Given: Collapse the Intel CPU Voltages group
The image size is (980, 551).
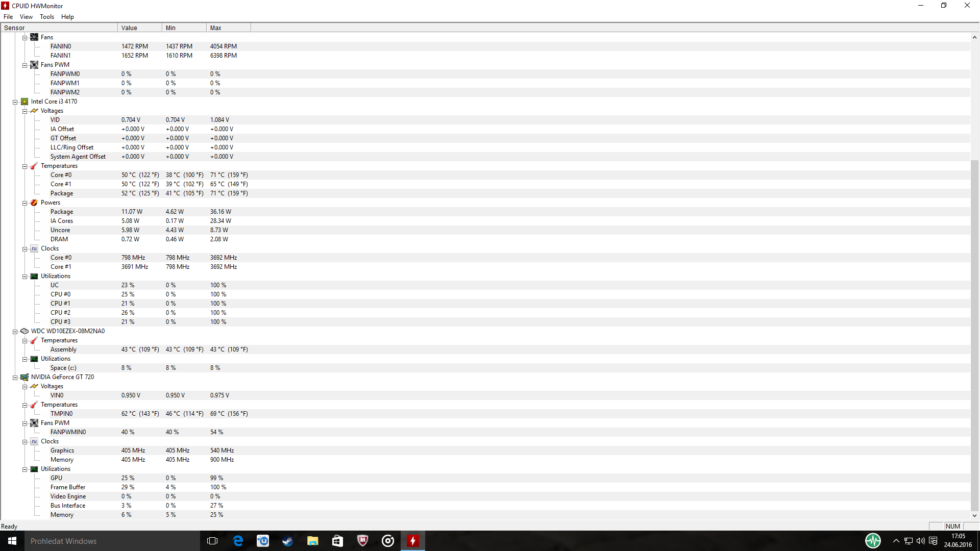Looking at the screenshot, I should [24, 111].
